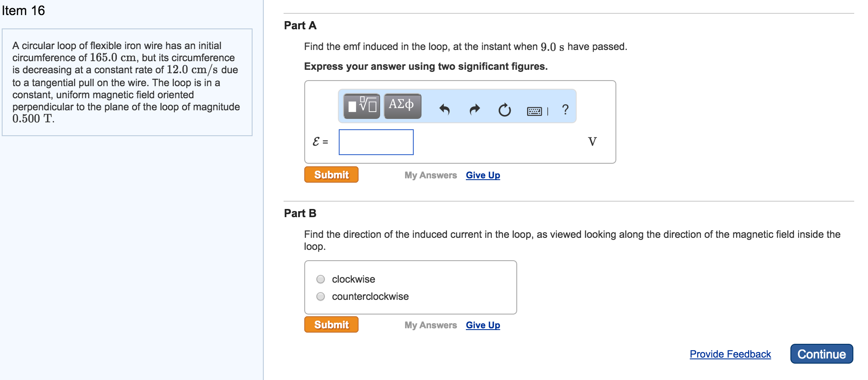Click the question mark help icon
Image resolution: width=868 pixels, height=380 pixels.
pyautogui.click(x=565, y=110)
